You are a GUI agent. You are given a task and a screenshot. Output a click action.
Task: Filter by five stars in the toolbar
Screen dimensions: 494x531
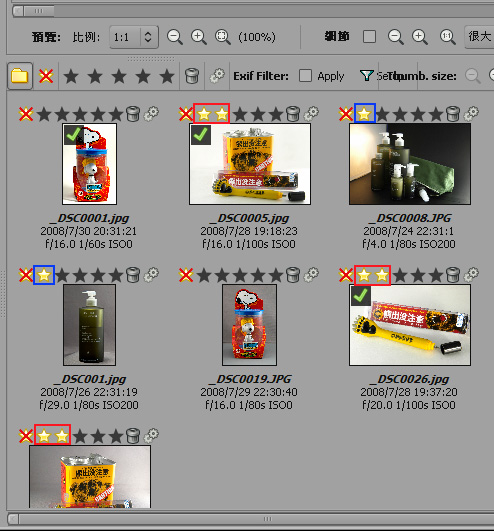pyautogui.click(x=167, y=76)
